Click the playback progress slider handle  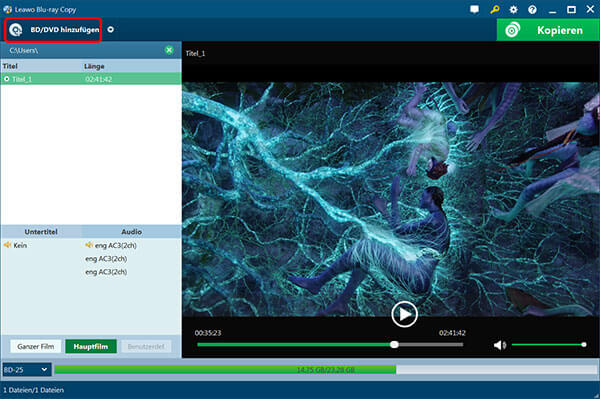(394, 345)
